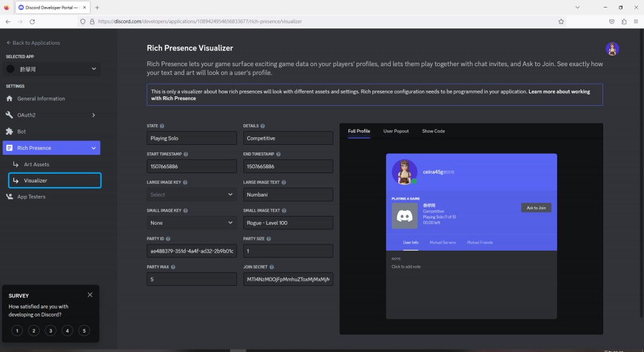Open the Firefox list all tabs chevron
This screenshot has width=644, height=352.
click(x=577, y=8)
